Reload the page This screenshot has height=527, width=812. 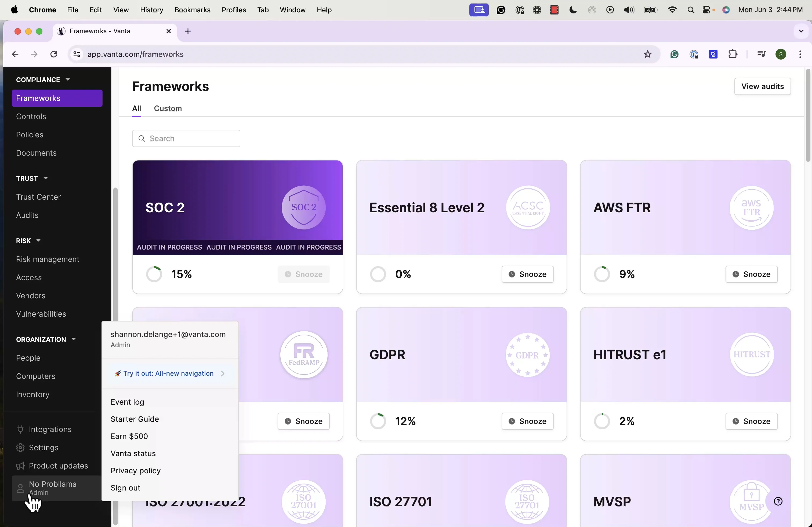tap(54, 54)
